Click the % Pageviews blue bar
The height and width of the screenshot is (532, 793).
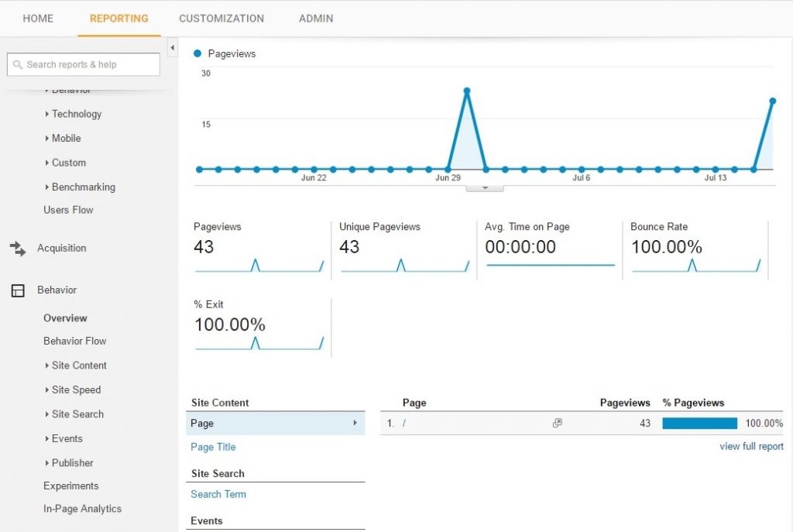click(x=699, y=423)
